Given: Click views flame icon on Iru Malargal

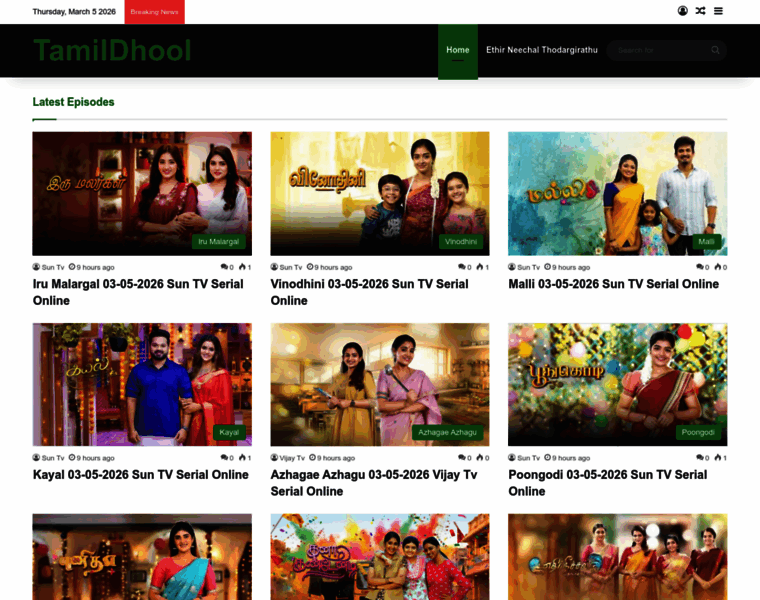Looking at the screenshot, I should (x=242, y=267).
